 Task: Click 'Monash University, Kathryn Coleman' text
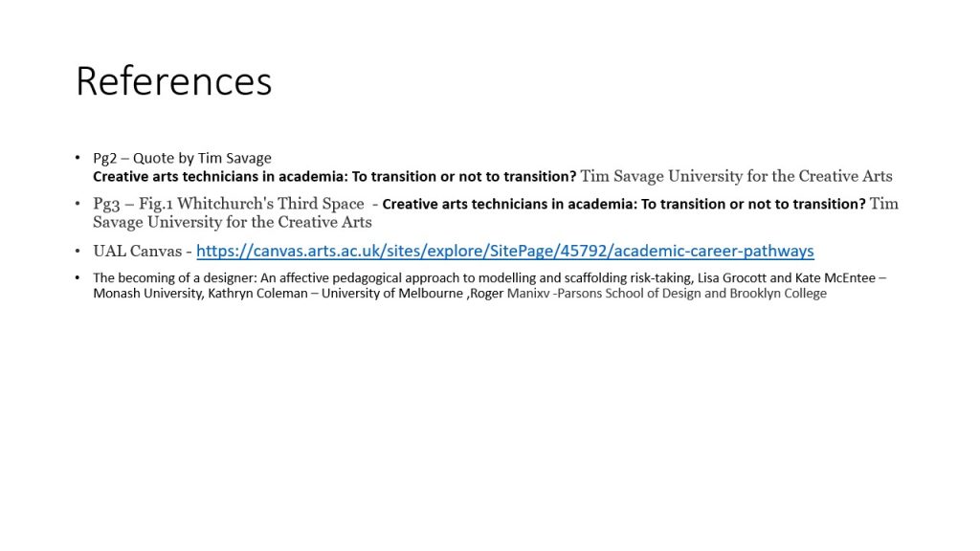[200, 294]
